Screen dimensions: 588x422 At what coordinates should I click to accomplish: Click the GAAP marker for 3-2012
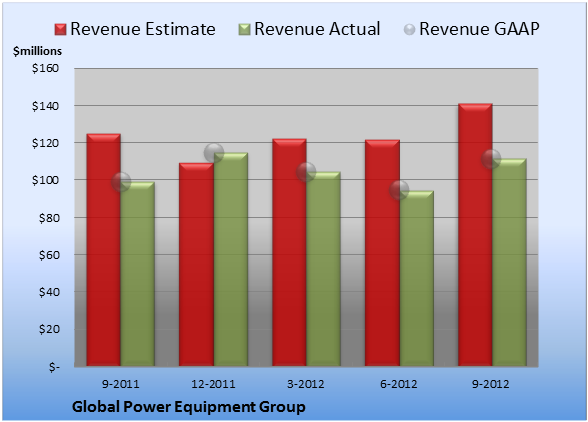(x=306, y=172)
